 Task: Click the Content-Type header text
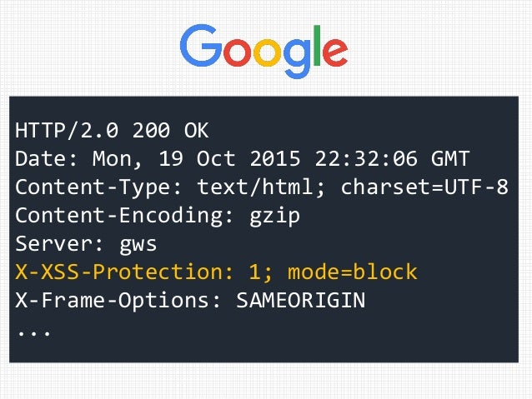pyautogui.click(x=98, y=187)
